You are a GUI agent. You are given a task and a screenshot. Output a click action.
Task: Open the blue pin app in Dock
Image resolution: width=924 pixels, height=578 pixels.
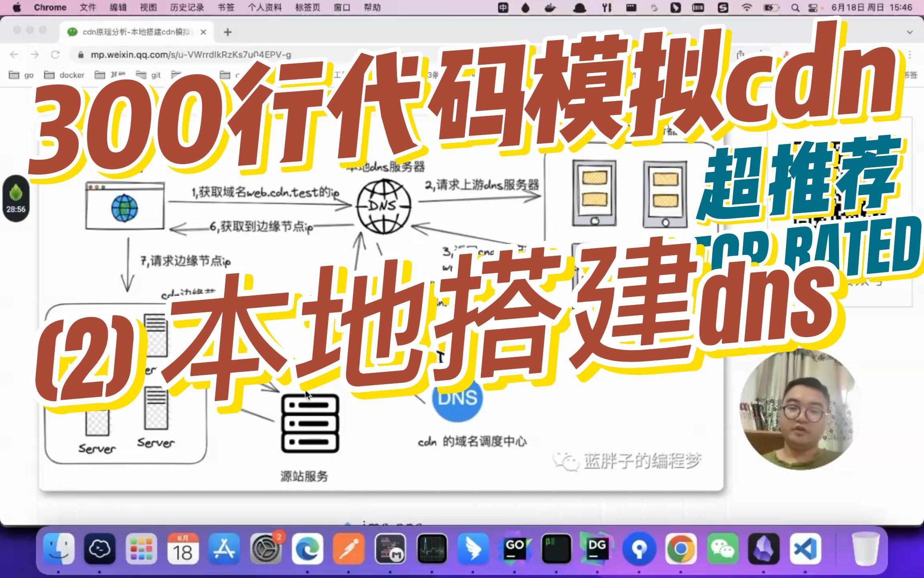pos(639,549)
